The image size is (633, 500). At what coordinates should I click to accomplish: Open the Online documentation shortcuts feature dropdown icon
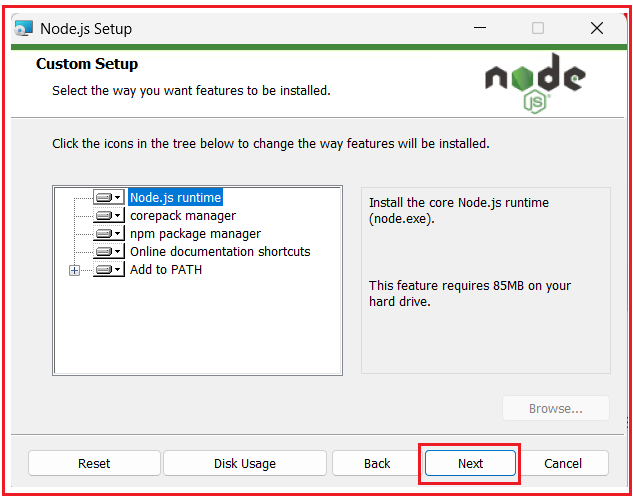109,251
